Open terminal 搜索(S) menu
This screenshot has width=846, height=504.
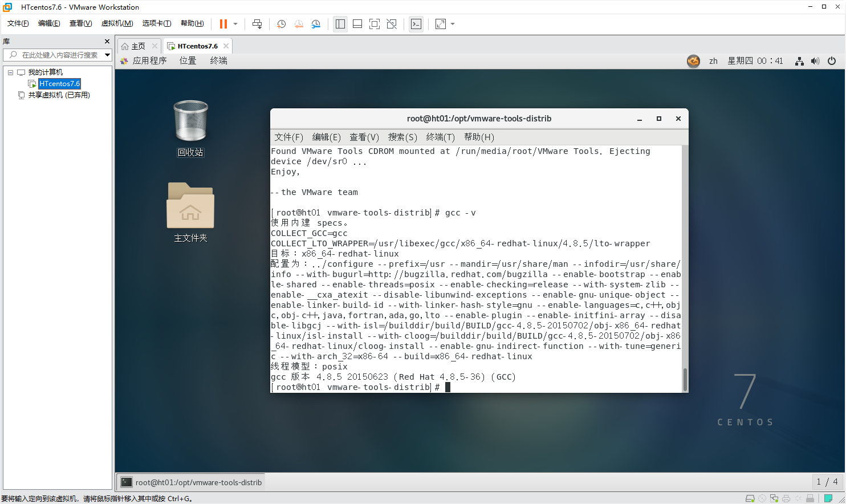(x=402, y=137)
